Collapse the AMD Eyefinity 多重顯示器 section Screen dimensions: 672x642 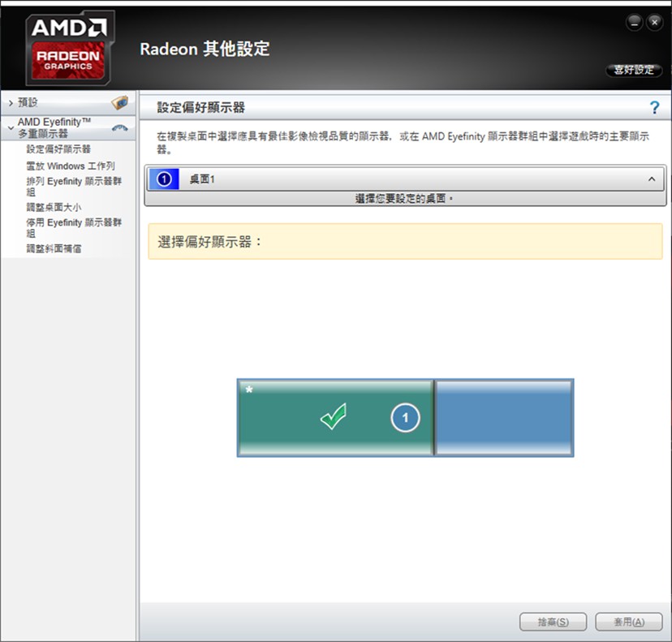pyautogui.click(x=11, y=127)
